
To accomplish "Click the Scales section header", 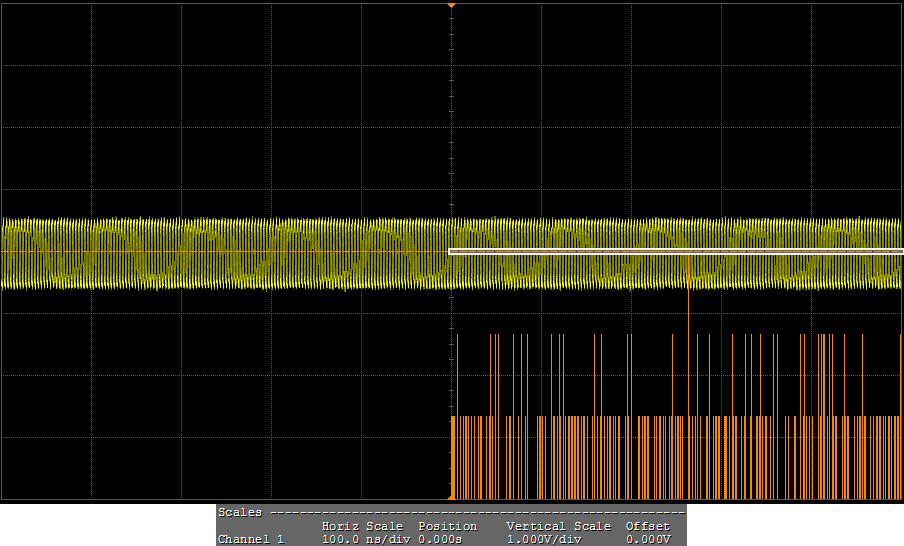I will coord(240,512).
